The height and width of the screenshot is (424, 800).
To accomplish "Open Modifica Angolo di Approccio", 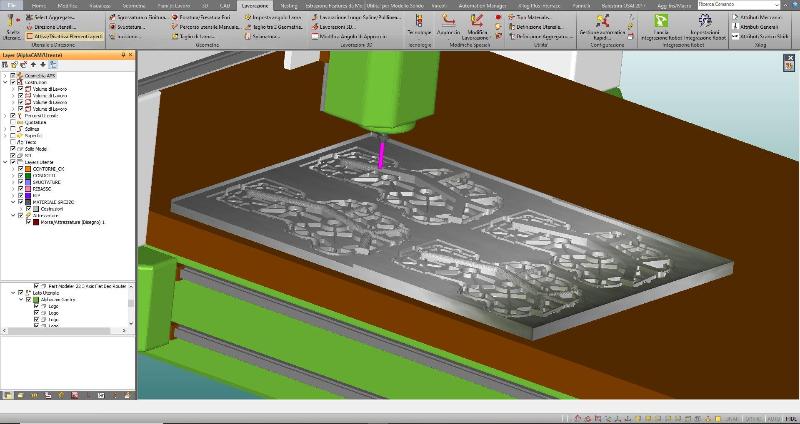I will [349, 36].
